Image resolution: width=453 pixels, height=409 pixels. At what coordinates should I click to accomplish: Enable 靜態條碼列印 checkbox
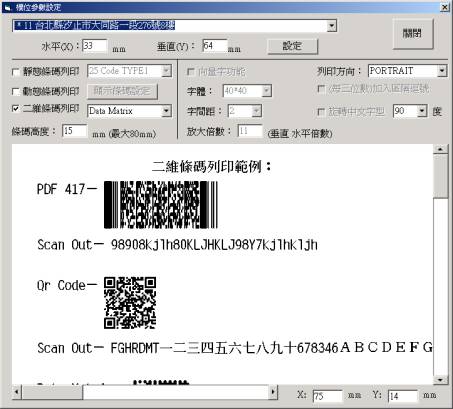[15, 72]
